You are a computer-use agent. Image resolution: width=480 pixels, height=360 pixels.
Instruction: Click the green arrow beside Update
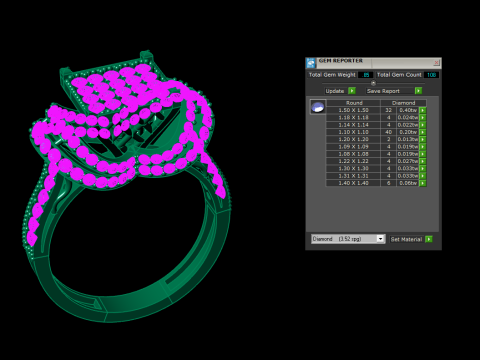tap(352, 91)
